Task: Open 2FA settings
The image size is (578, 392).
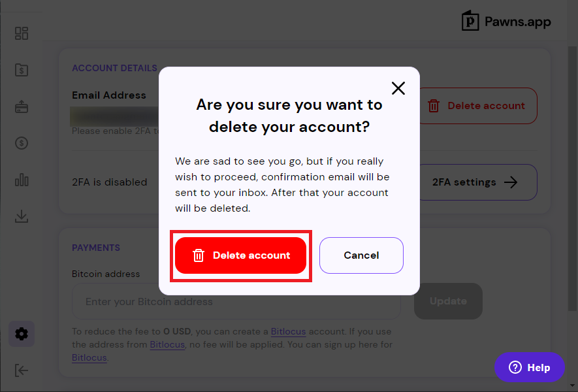Action: (x=478, y=182)
